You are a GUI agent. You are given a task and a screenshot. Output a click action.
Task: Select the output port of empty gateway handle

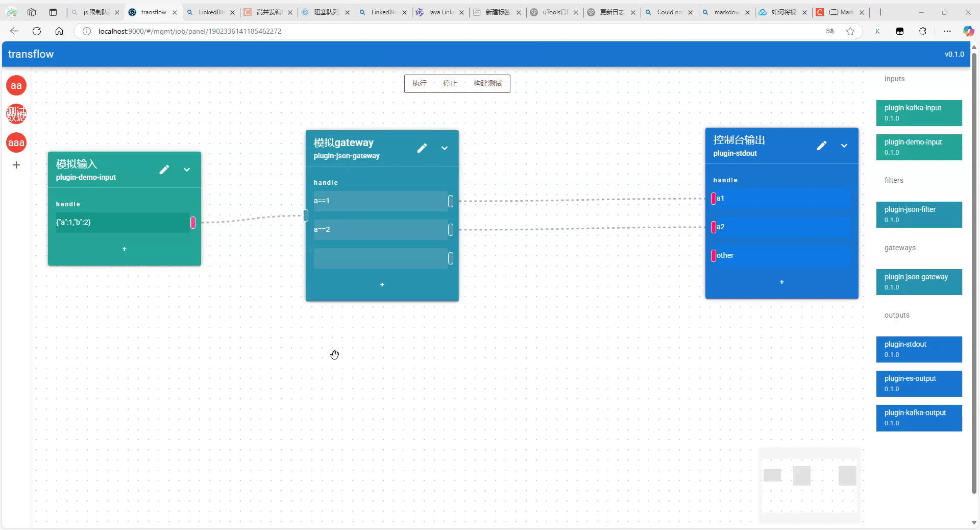point(451,258)
